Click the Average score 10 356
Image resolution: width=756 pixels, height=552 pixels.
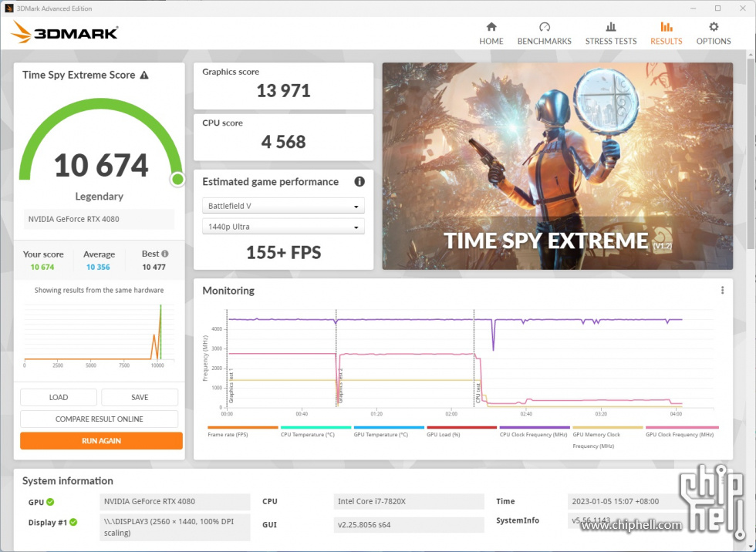(x=99, y=268)
